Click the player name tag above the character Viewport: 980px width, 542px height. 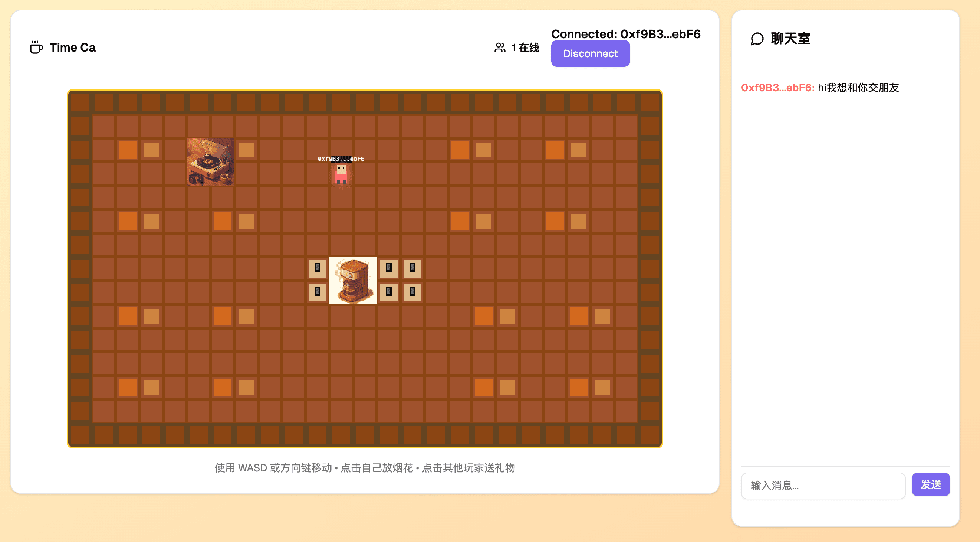pos(341,159)
